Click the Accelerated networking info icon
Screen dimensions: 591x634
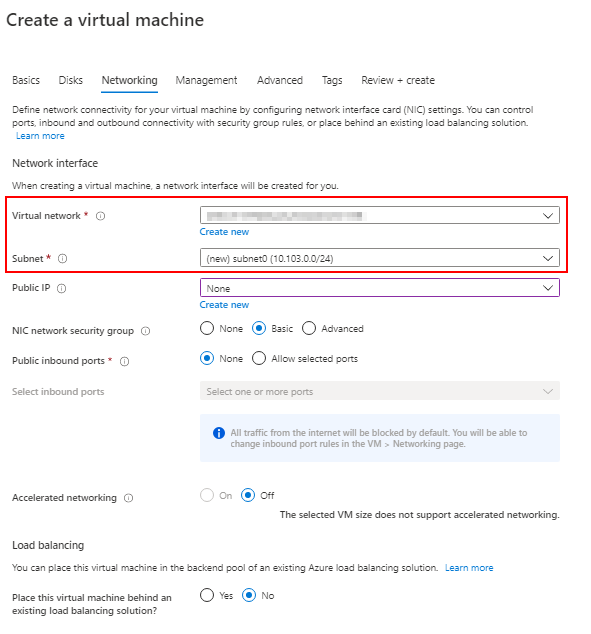click(129, 498)
